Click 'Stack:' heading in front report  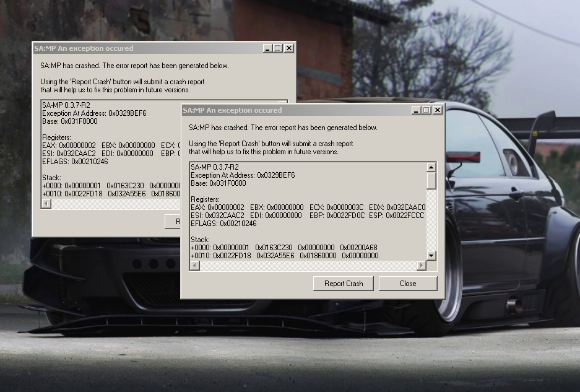pos(200,240)
